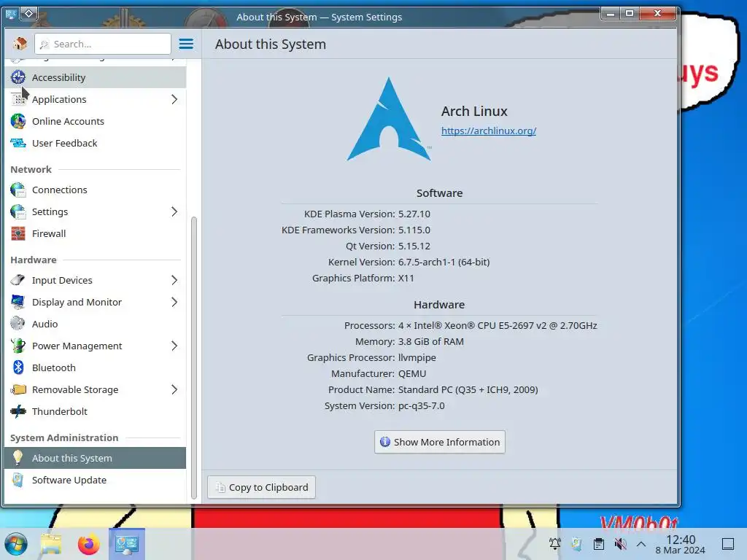Click the show desktop icon in taskbar

[728, 543]
